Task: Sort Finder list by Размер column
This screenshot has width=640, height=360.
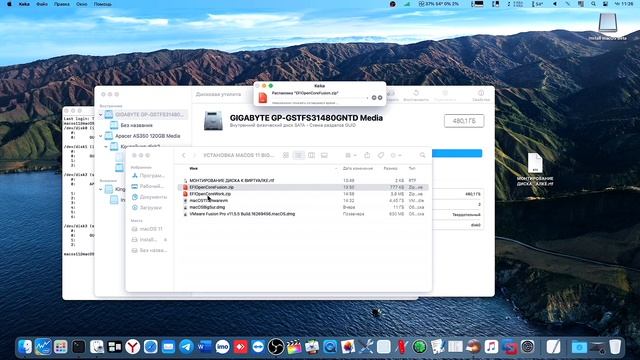Action: click(391, 169)
